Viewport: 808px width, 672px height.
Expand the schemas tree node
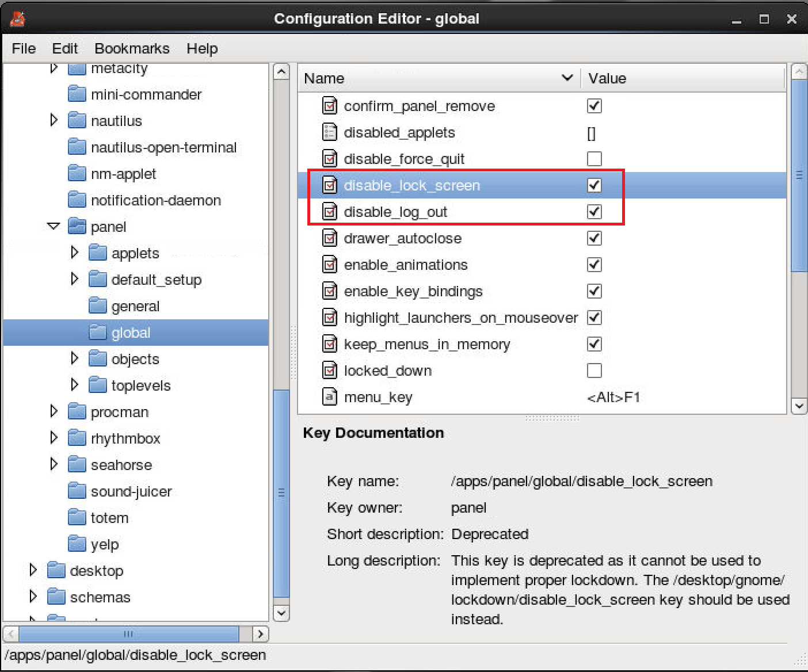click(x=33, y=596)
